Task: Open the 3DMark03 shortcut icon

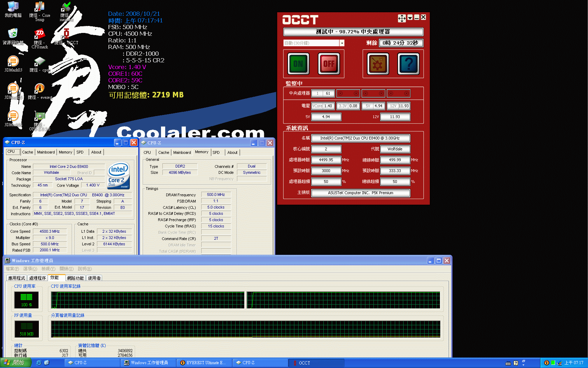Action: coord(13,61)
